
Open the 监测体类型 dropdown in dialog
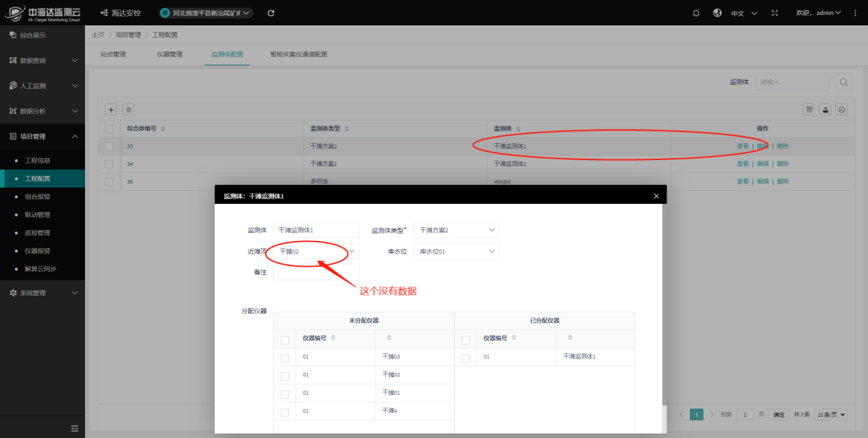[456, 231]
